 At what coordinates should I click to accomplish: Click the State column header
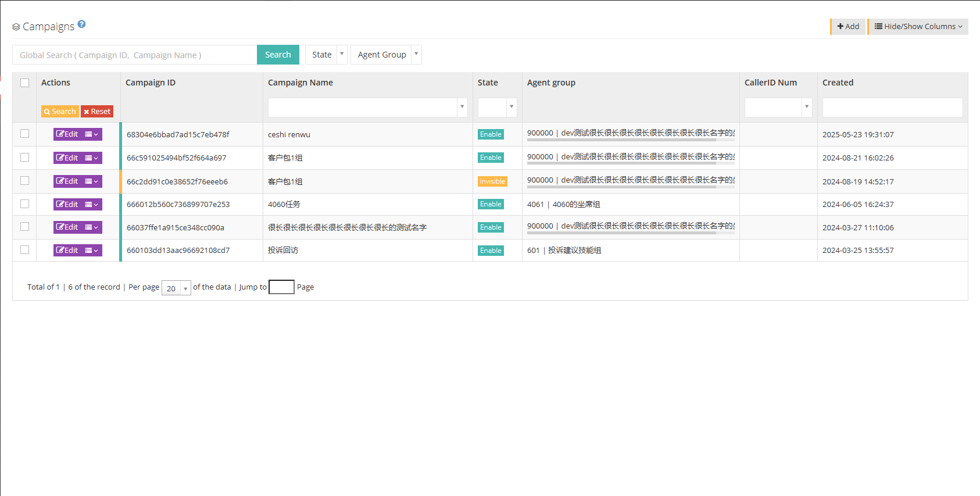[488, 83]
